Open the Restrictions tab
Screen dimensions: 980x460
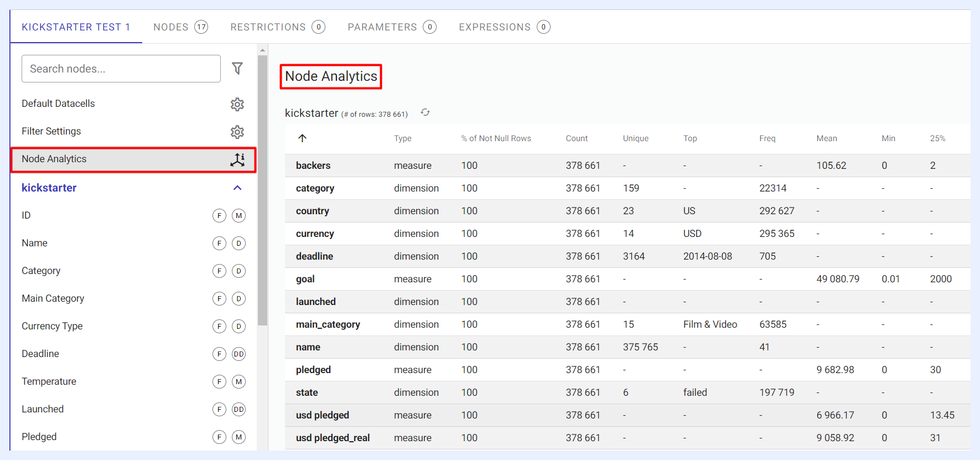278,27
